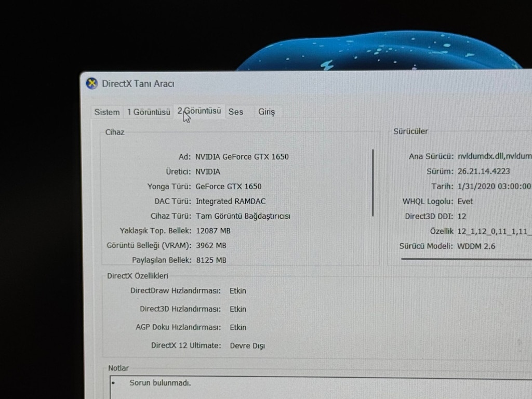The height and width of the screenshot is (399, 532).
Task: Click the device name NVIDIA GeForce GTX 1650
Action: 242,157
